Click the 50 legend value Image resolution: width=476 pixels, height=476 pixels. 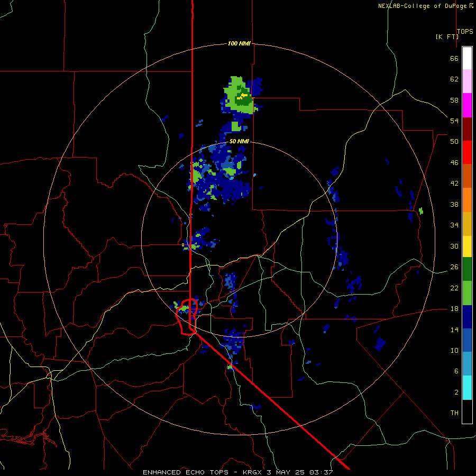click(x=454, y=142)
